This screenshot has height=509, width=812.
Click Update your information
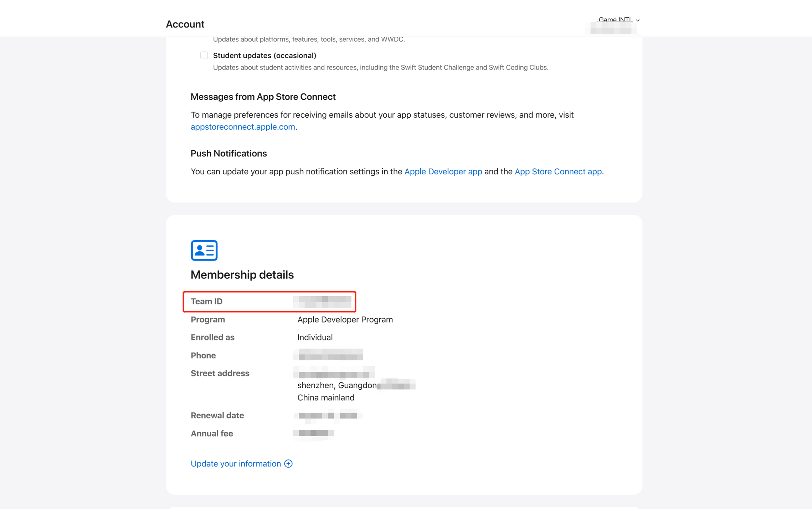[236, 463]
